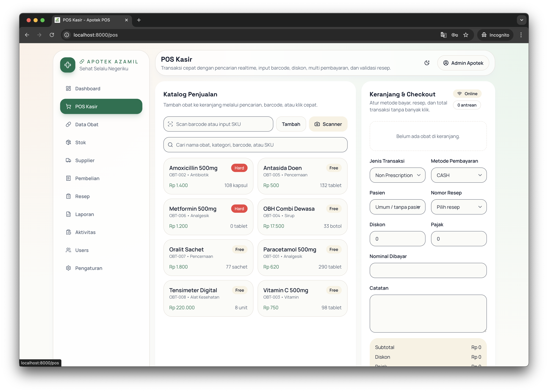Click the green plus logo icon
This screenshot has height=392, width=548.
click(x=68, y=65)
